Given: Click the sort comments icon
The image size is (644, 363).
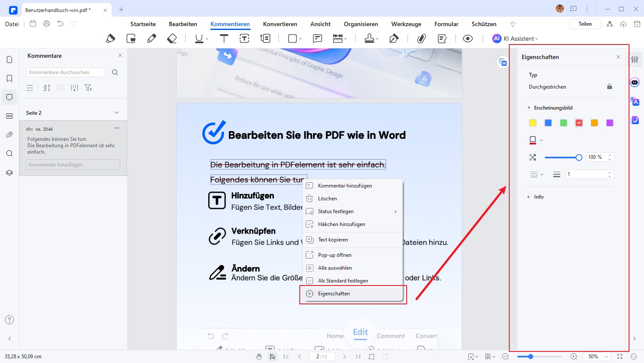Looking at the screenshot, I should 47,88.
